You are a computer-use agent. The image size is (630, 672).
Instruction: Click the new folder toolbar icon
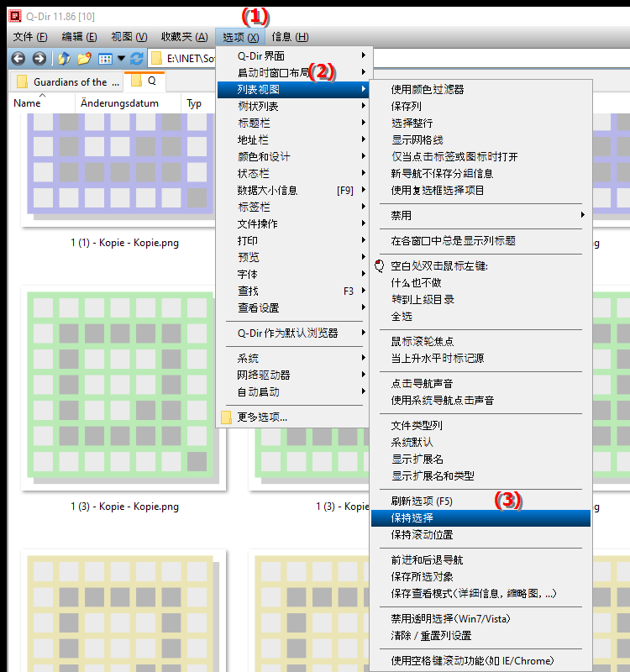pos(85,58)
